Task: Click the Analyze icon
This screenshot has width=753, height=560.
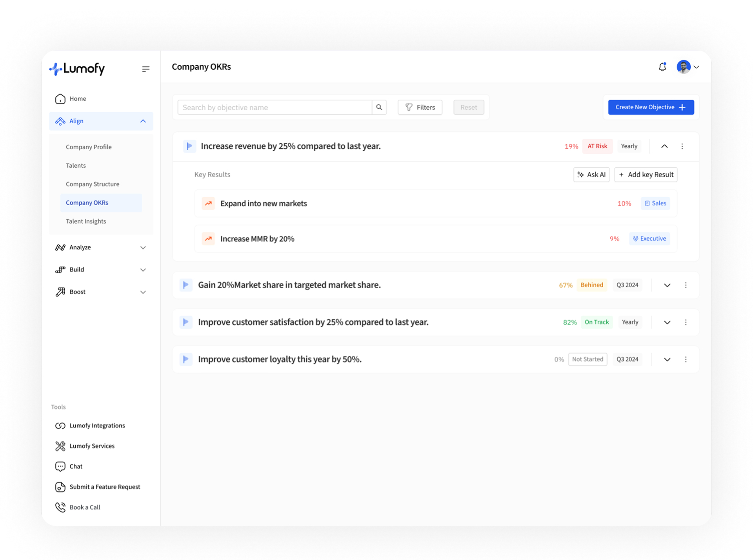Action: (60, 247)
